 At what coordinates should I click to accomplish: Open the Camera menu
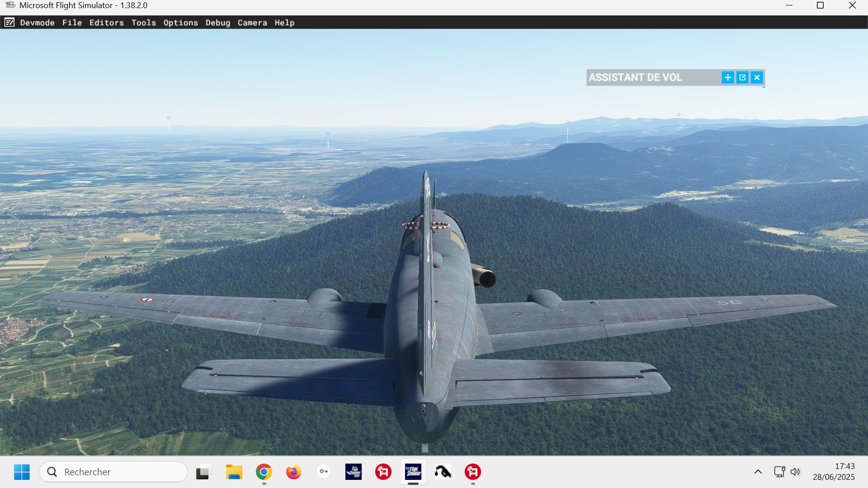point(252,23)
